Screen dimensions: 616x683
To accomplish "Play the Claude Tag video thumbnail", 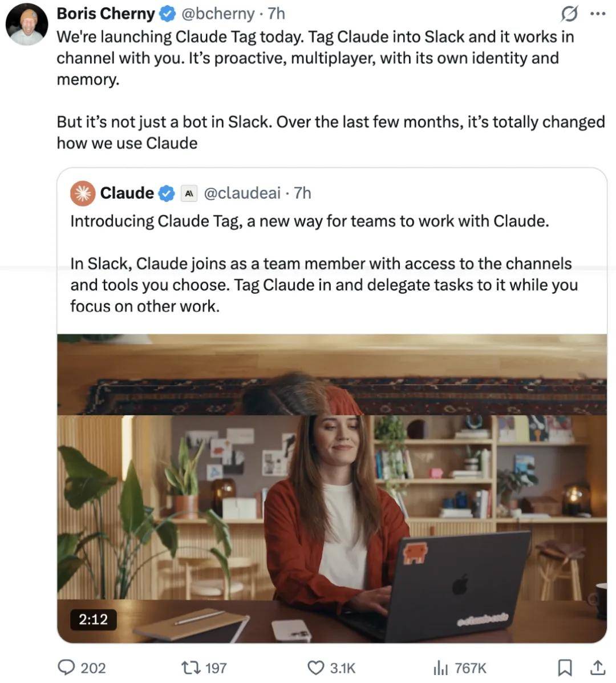I will (x=332, y=488).
